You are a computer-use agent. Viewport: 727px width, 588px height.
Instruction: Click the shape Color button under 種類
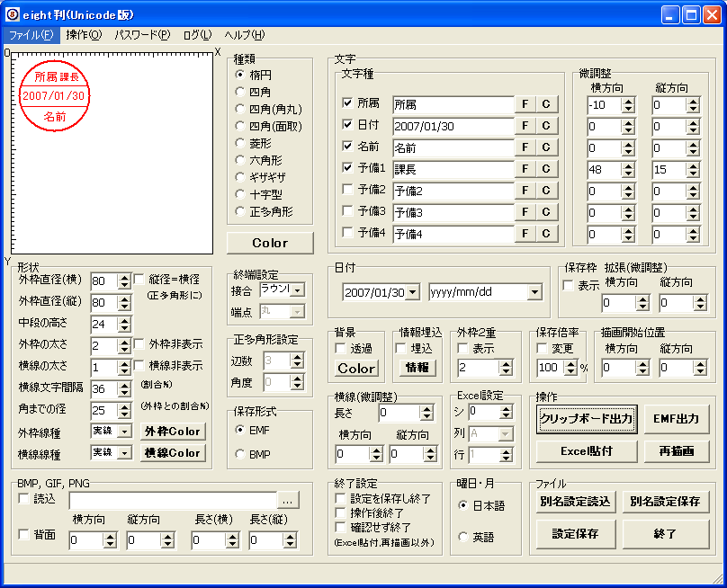[270, 243]
